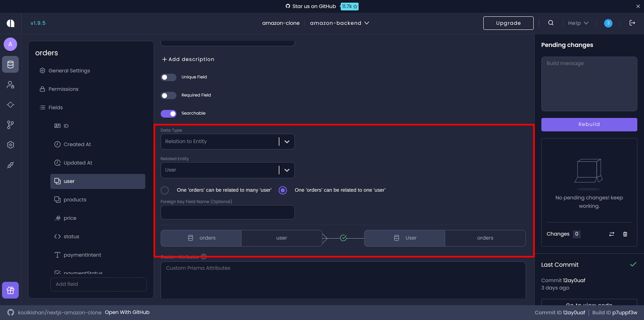Screen dimensions: 644x320
Task: Disable the Searchable toggle
Action: click(x=168, y=114)
